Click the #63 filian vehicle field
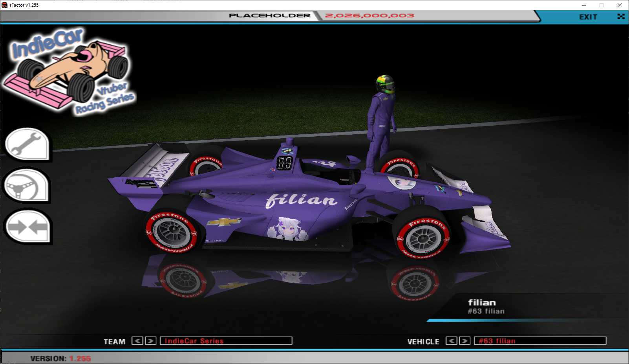 (540, 341)
